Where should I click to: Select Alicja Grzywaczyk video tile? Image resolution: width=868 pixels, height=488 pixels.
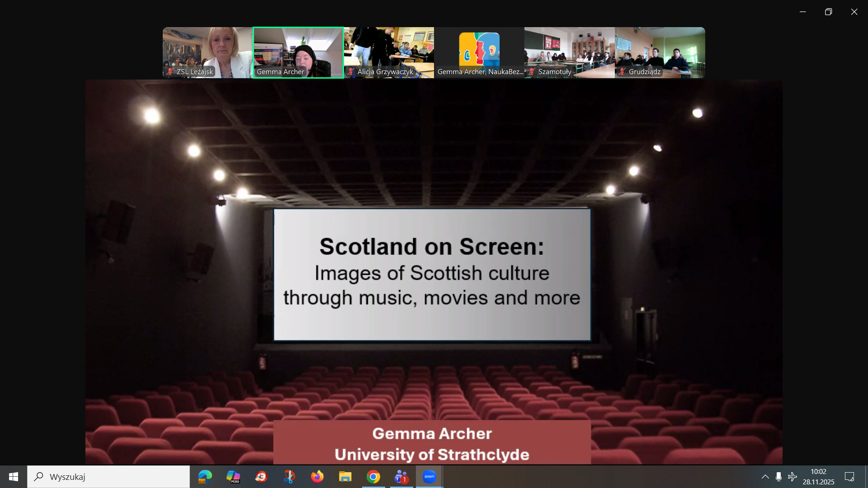tap(389, 52)
